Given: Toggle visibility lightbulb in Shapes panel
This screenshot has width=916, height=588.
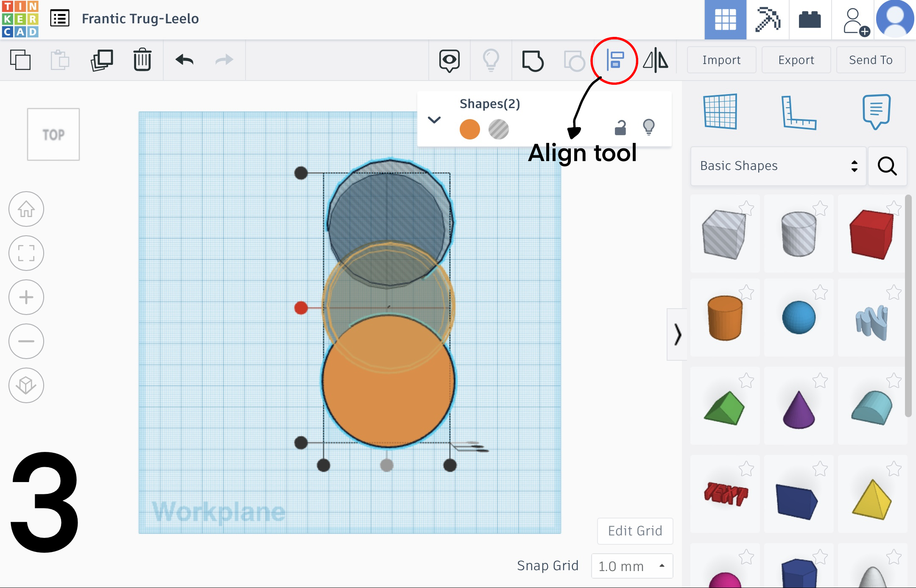Looking at the screenshot, I should [x=648, y=127].
